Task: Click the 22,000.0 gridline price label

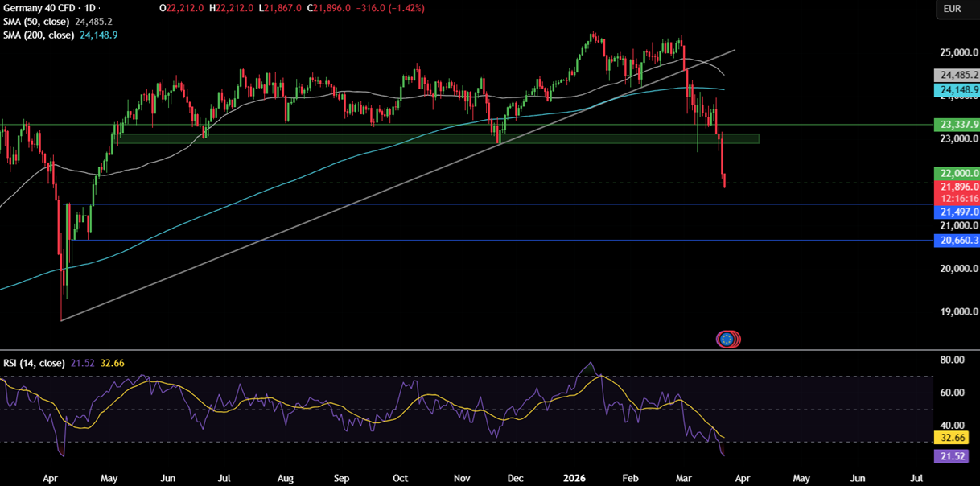Action: click(957, 173)
